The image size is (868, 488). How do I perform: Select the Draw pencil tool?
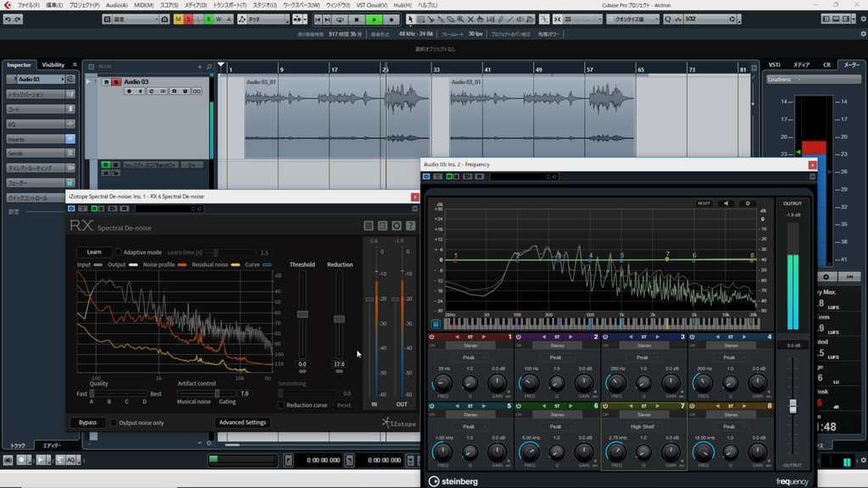(x=500, y=19)
